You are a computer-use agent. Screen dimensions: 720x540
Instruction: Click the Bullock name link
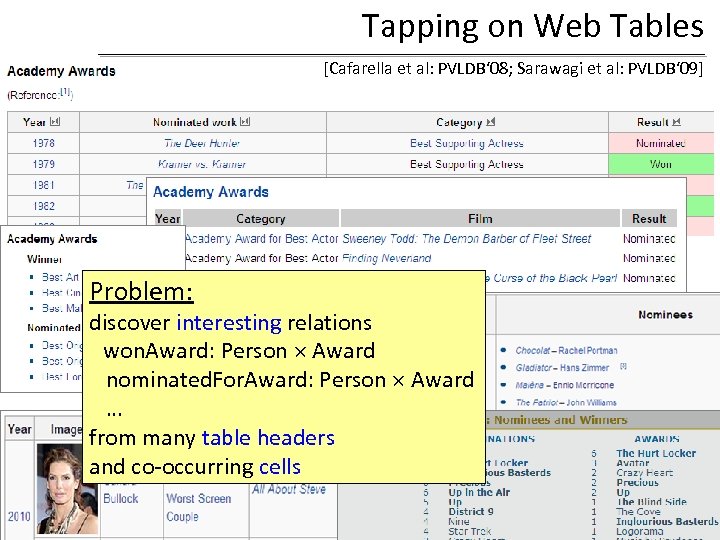120,499
